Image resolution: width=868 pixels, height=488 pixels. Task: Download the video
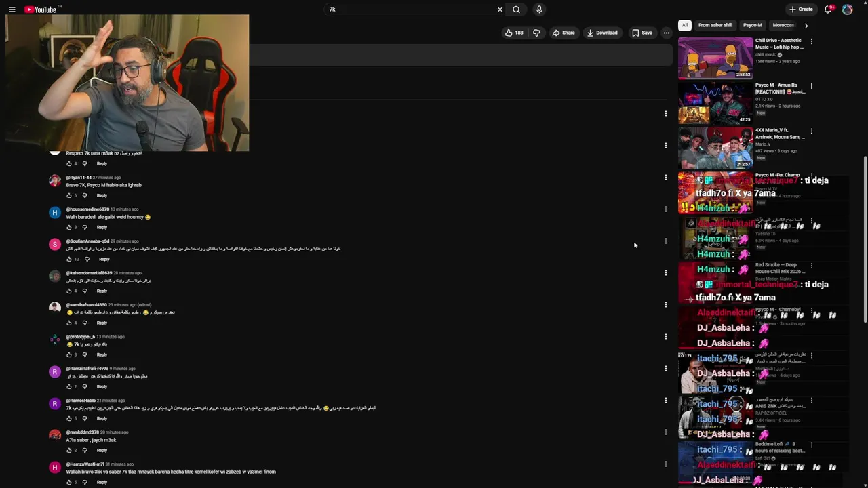602,33
